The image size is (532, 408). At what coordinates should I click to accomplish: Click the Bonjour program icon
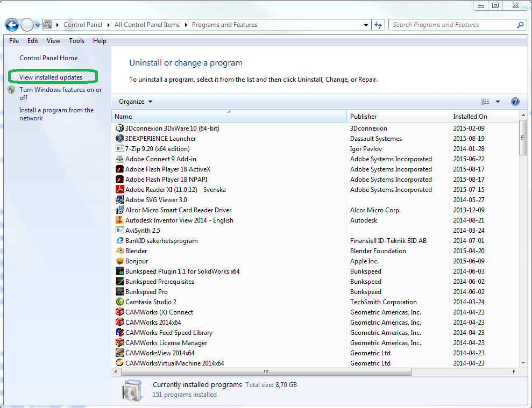pyautogui.click(x=120, y=261)
